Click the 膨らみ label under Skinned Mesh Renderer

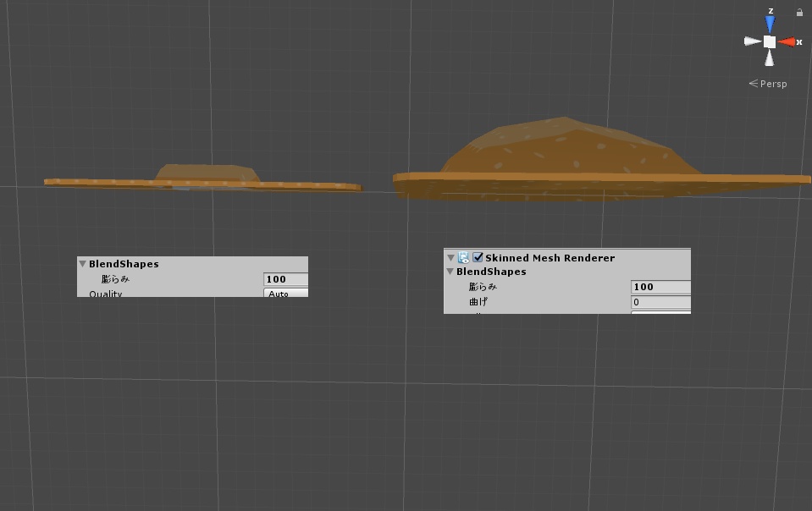(x=483, y=287)
